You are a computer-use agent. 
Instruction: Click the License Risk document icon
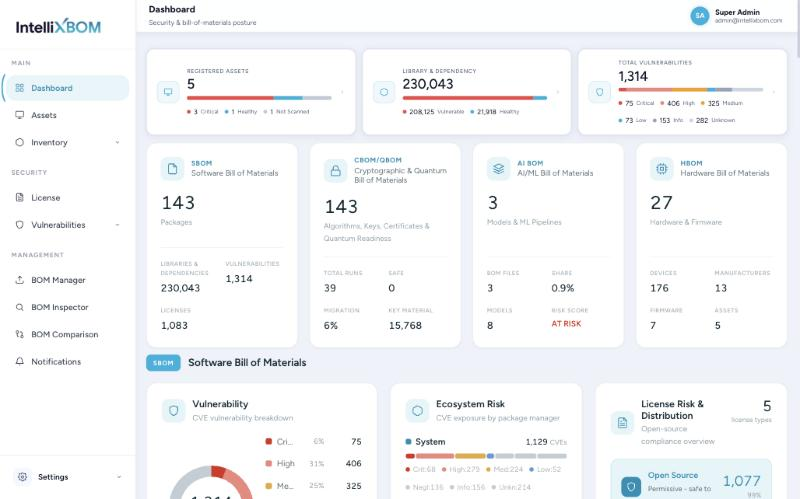pos(622,422)
